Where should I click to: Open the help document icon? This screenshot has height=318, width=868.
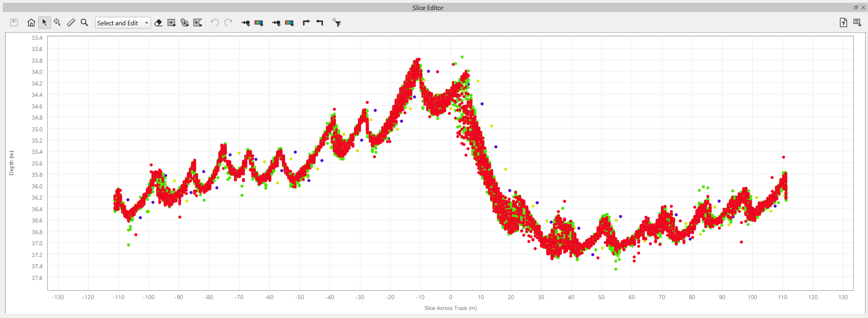point(843,23)
